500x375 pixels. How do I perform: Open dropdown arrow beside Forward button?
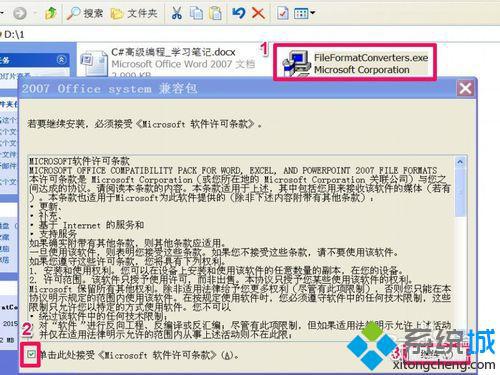35,13
